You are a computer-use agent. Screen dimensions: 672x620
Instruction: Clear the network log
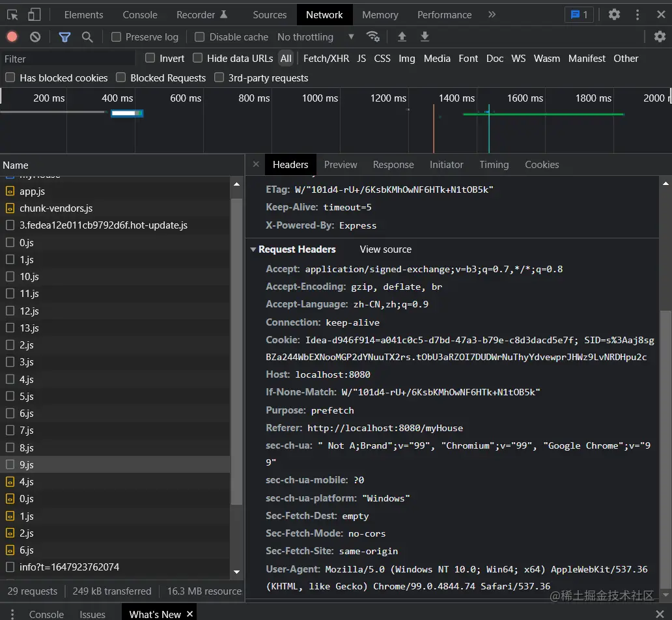click(x=35, y=37)
